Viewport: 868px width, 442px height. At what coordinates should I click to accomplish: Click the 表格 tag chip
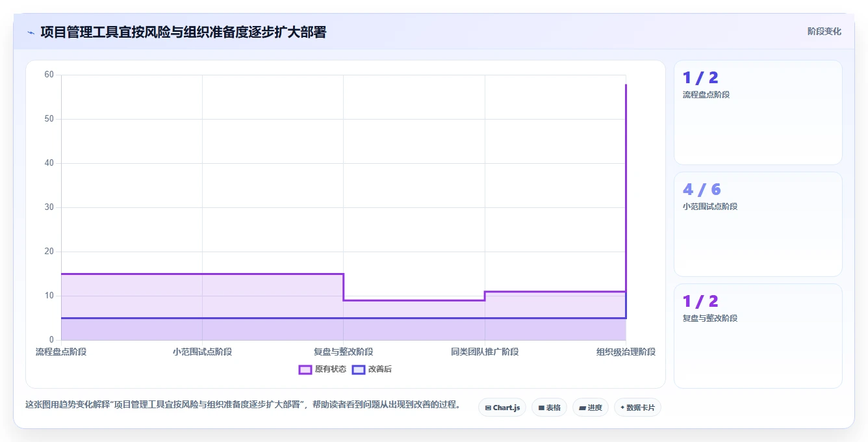tap(549, 408)
